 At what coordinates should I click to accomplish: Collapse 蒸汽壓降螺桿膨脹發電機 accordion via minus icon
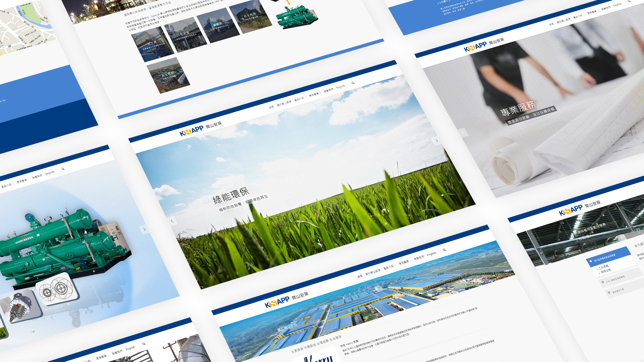(x=590, y=261)
